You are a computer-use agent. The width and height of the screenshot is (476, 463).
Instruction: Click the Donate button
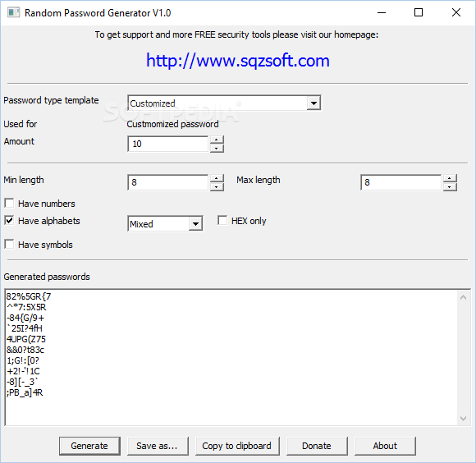click(317, 446)
